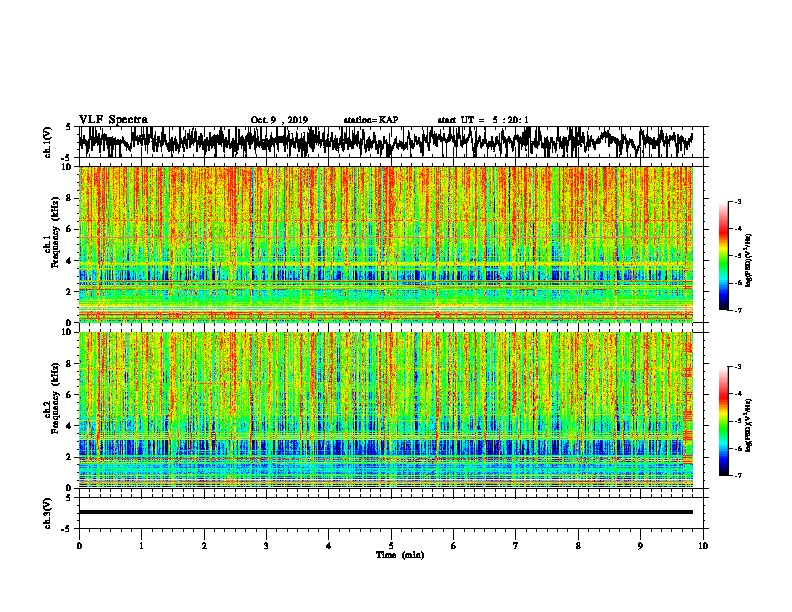
Task: Click the "6" kHz tick of ch.2 spectrogram
Action: tap(71, 394)
